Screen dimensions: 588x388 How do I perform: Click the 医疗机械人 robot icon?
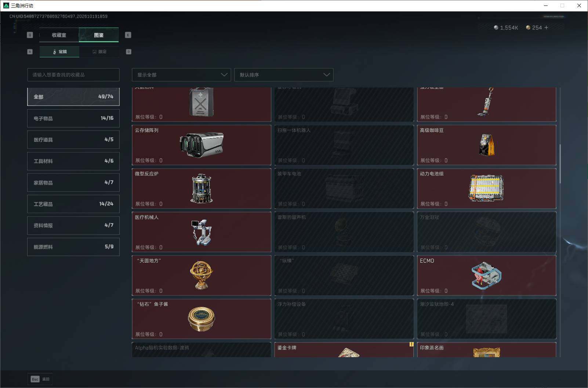tap(201, 232)
